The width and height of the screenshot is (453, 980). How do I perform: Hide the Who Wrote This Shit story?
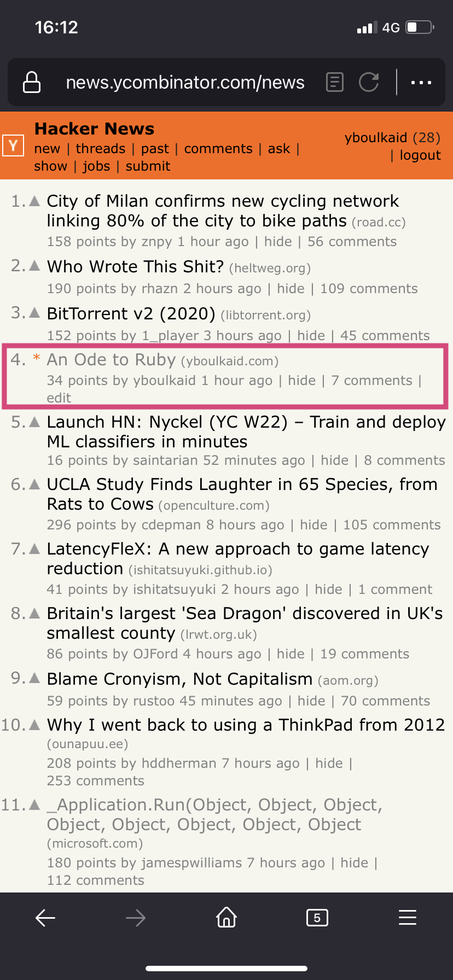[291, 289]
